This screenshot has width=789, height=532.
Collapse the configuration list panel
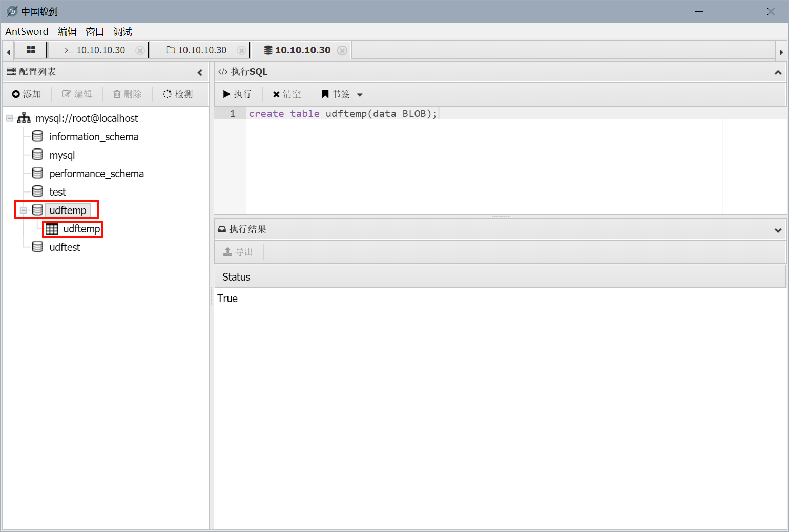coord(200,72)
